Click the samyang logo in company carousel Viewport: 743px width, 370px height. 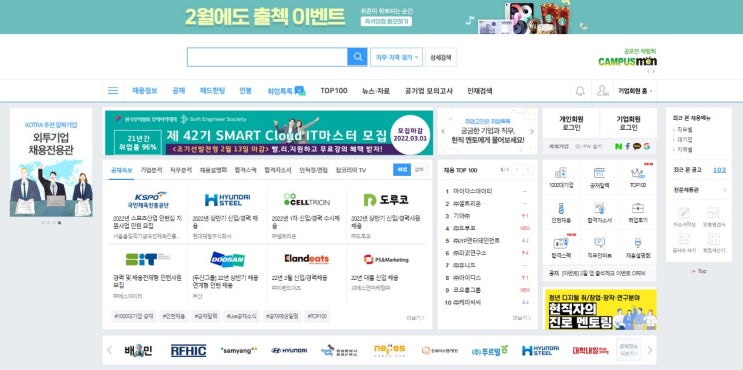239,351
